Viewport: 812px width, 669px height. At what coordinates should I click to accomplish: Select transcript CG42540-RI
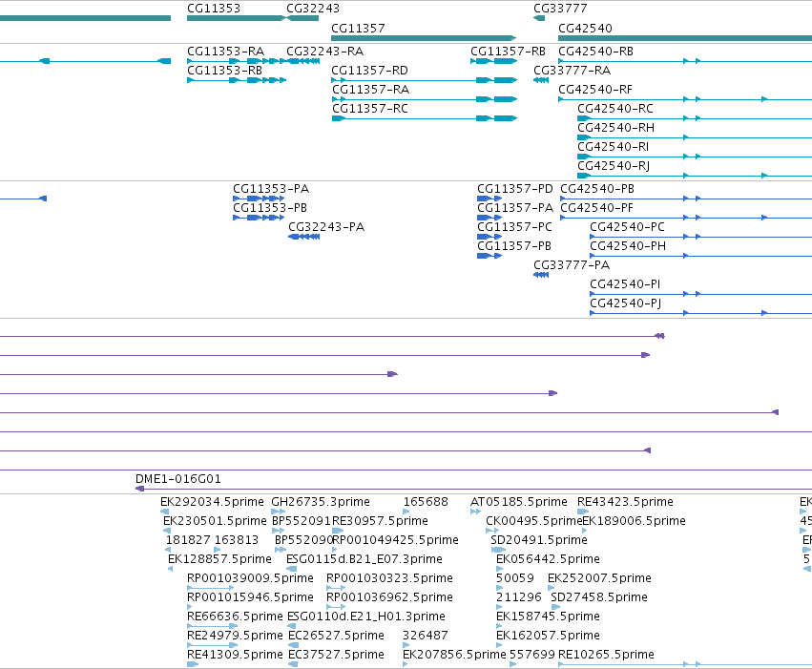coord(614,148)
